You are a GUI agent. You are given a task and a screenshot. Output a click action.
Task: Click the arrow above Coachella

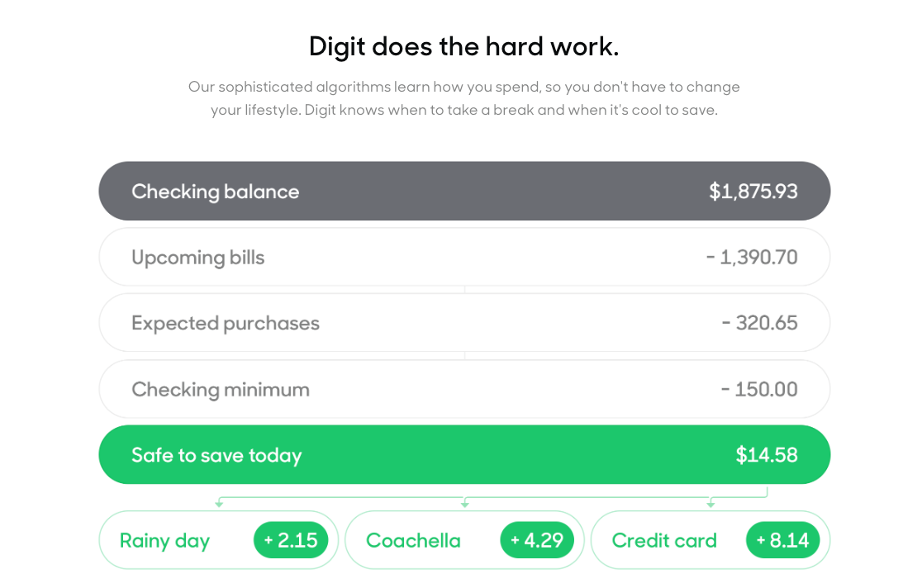(x=464, y=503)
